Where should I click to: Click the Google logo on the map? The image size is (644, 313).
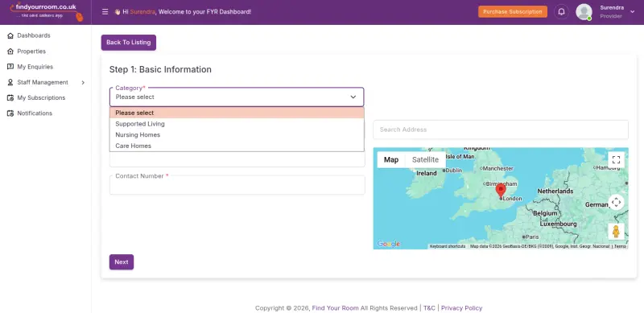388,244
